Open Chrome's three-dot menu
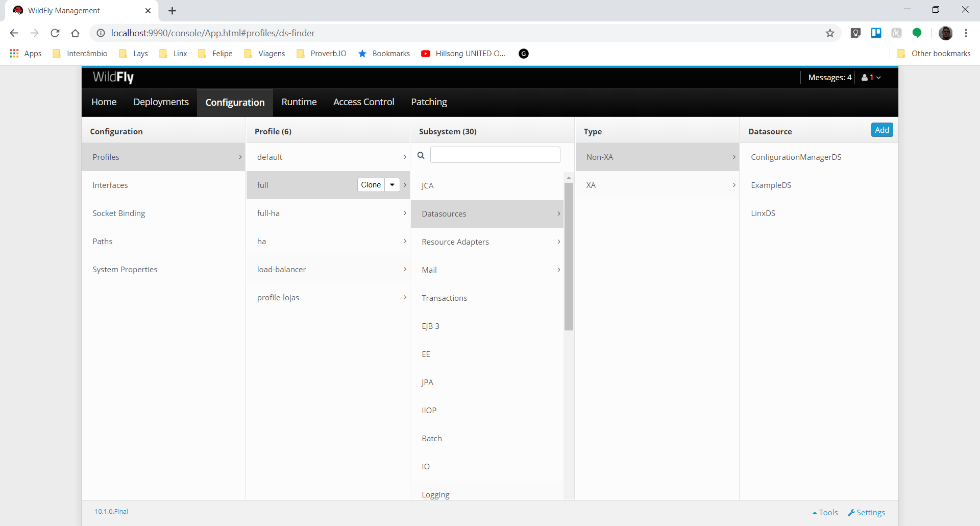 (966, 33)
